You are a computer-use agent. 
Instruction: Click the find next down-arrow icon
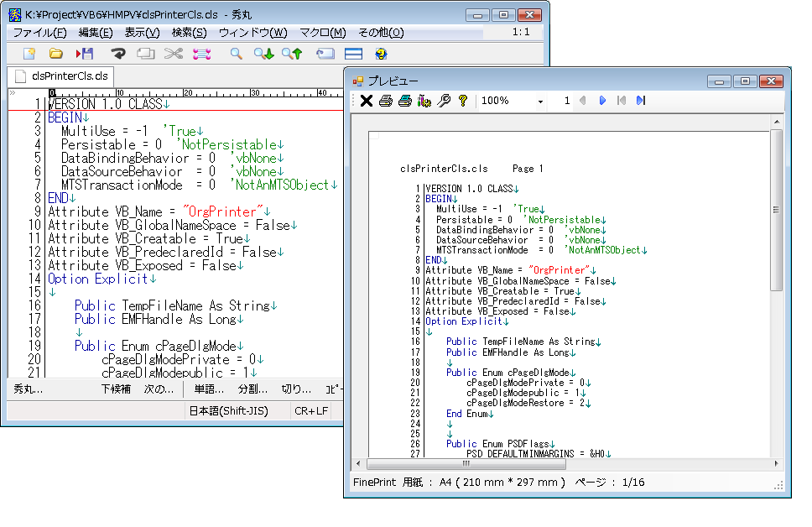264,54
